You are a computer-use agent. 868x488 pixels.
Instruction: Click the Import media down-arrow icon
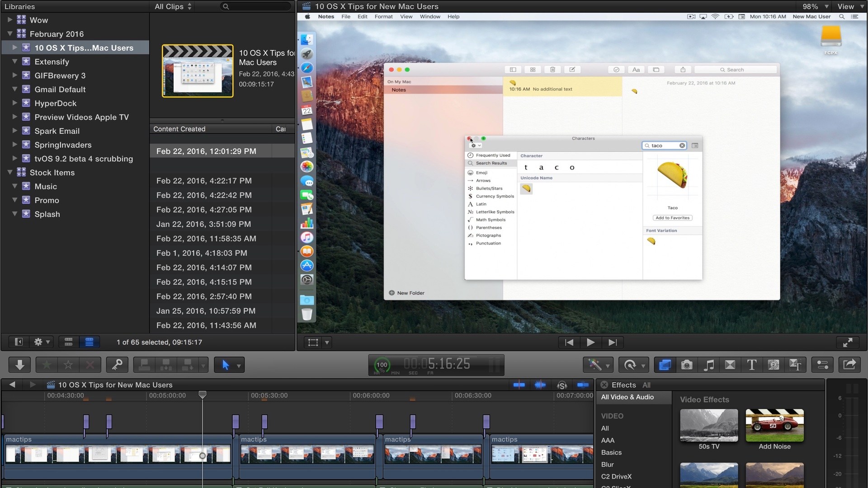19,365
